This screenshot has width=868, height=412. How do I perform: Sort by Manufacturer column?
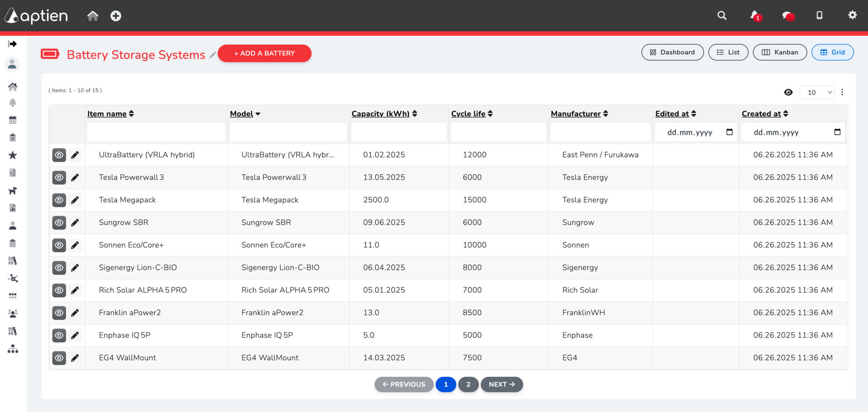point(580,114)
